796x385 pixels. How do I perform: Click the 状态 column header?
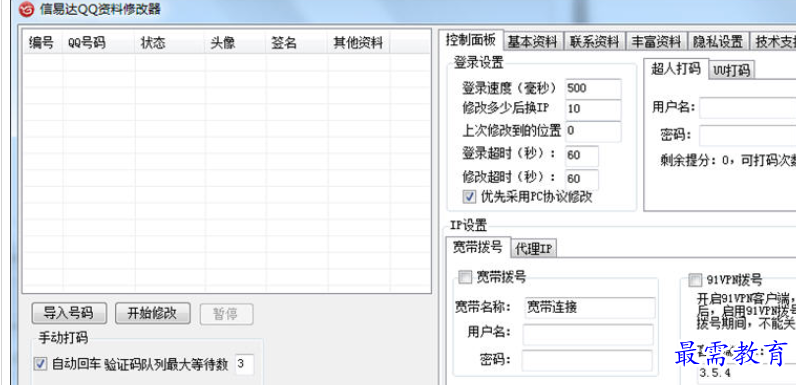170,43
